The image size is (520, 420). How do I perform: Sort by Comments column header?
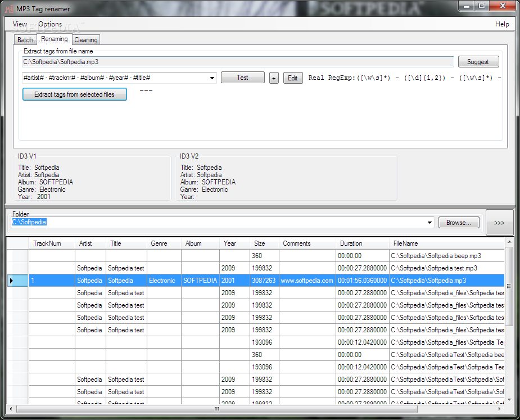coord(308,243)
